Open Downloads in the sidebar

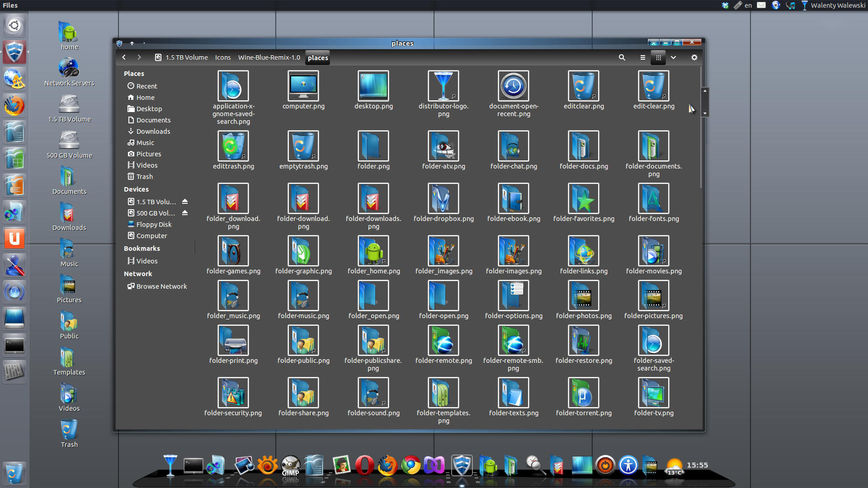tap(153, 131)
